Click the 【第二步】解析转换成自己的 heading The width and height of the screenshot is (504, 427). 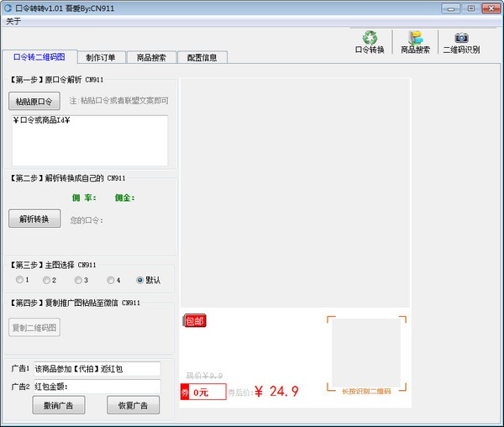coord(67,178)
